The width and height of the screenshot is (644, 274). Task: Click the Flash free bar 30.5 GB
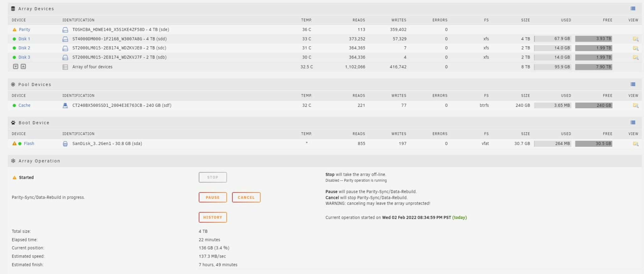pyautogui.click(x=594, y=144)
